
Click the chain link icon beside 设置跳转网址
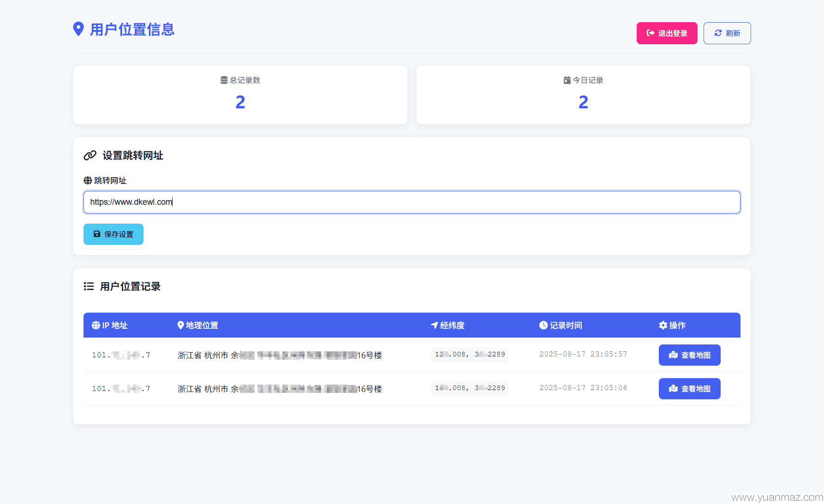[90, 155]
